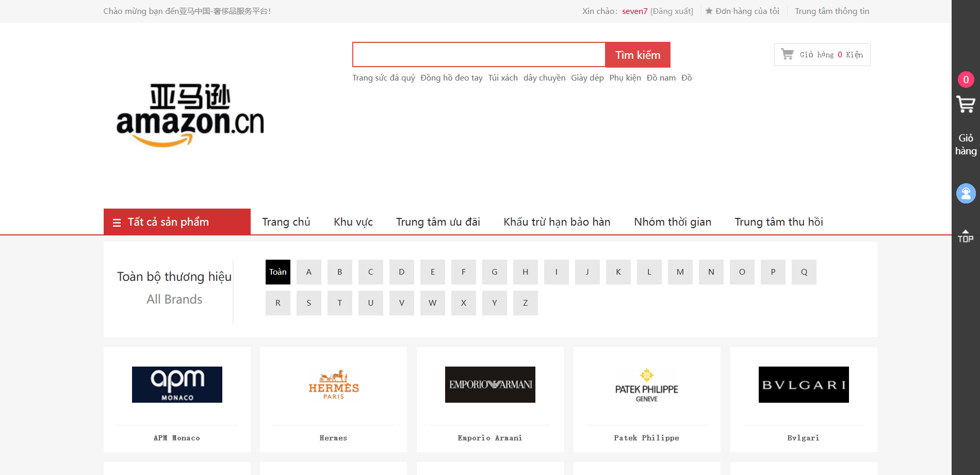Open Khấu trừ hạn bảo hàn nav item
This screenshot has height=475, width=980.
[557, 222]
